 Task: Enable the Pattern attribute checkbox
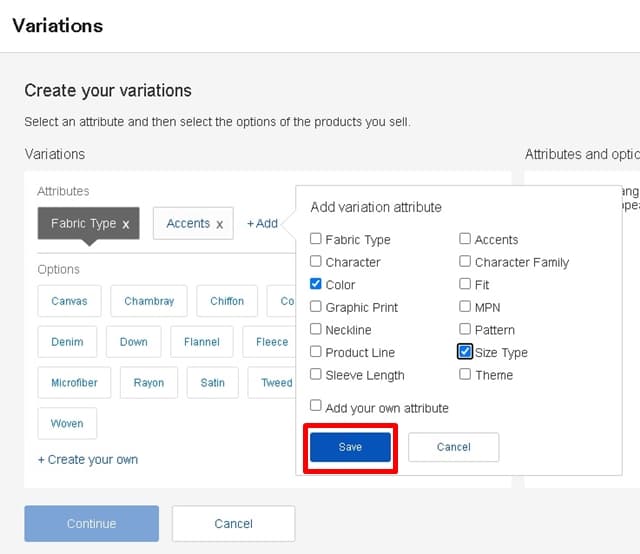465,329
